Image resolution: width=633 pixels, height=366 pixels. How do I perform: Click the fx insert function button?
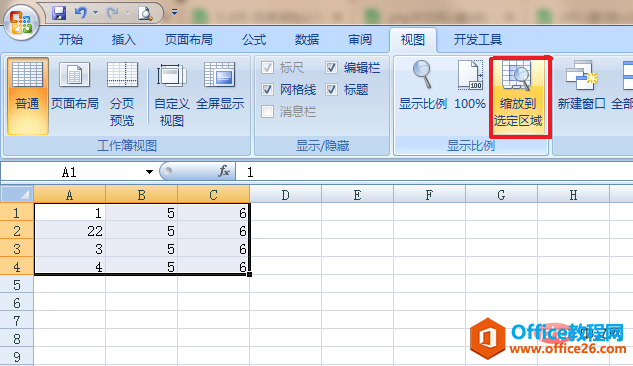224,172
